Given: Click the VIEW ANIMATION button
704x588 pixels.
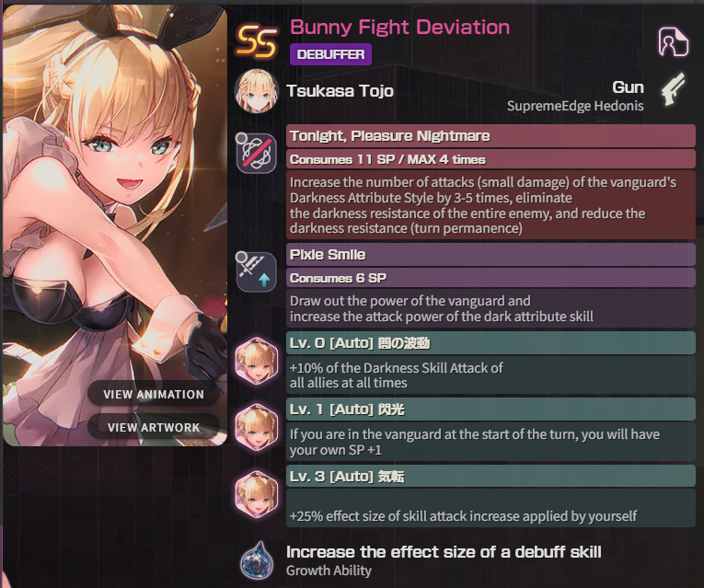Looking at the screenshot, I should [x=154, y=394].
